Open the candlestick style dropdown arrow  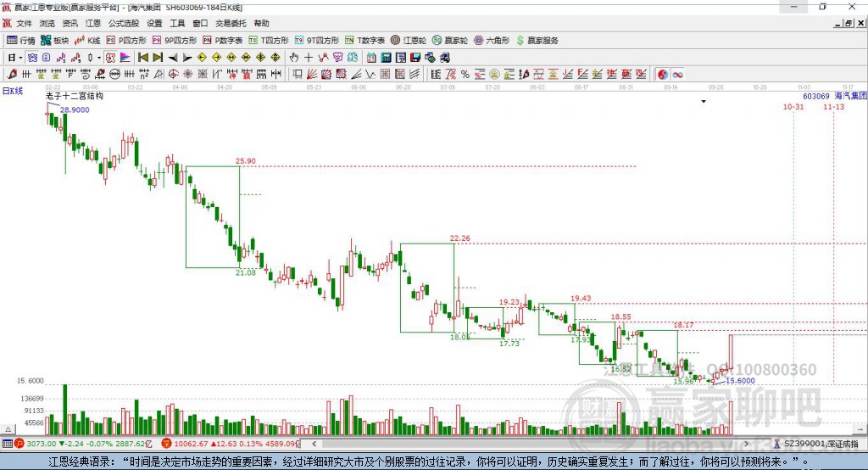(x=99, y=58)
